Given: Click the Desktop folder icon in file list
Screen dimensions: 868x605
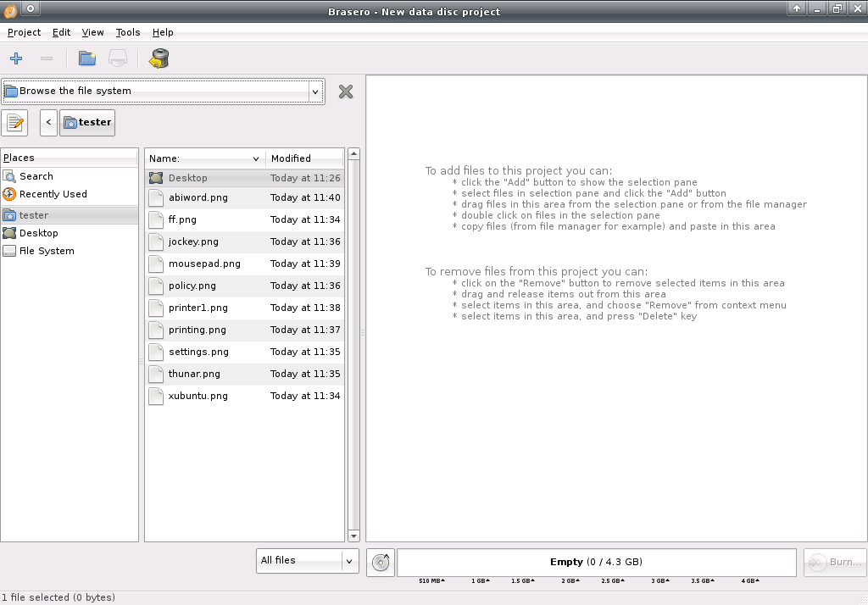Looking at the screenshot, I should (156, 178).
